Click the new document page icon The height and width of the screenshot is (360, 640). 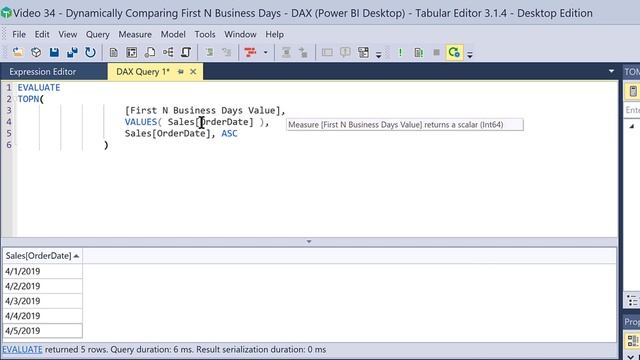113,52
